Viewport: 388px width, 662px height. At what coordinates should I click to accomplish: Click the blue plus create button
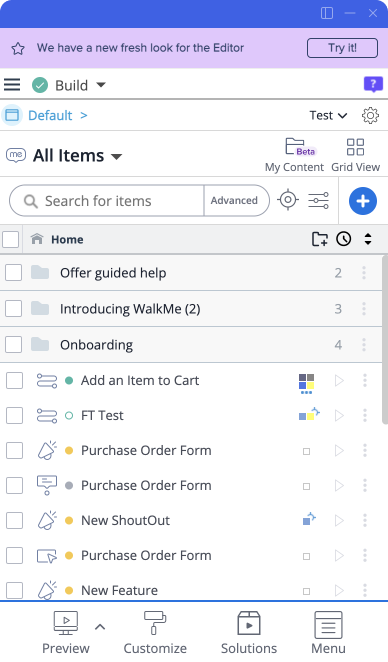coord(363,201)
